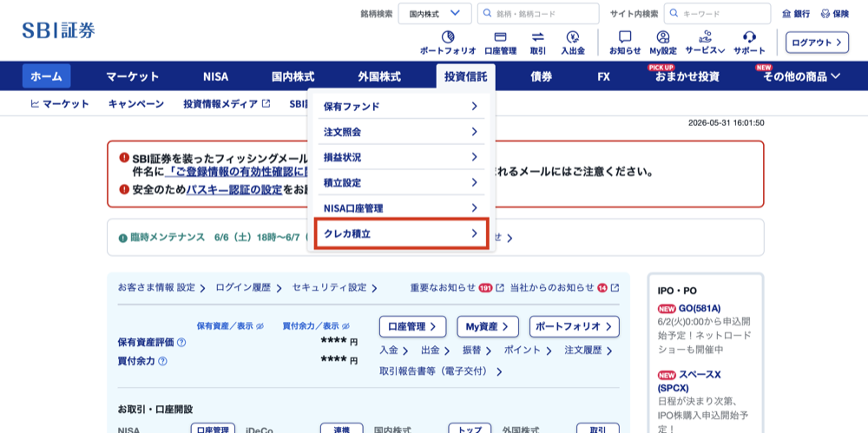Open the ポイント link
This screenshot has height=433, width=868.
[x=528, y=351]
